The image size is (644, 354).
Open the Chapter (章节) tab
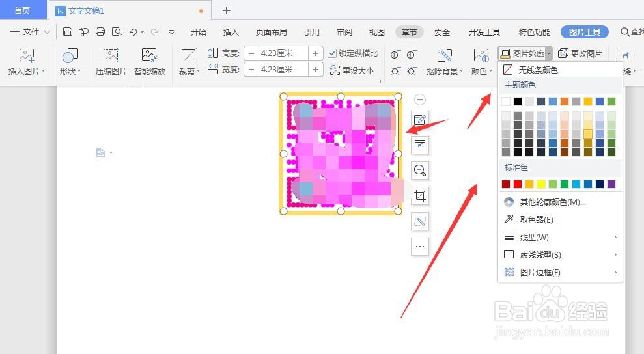coord(409,32)
